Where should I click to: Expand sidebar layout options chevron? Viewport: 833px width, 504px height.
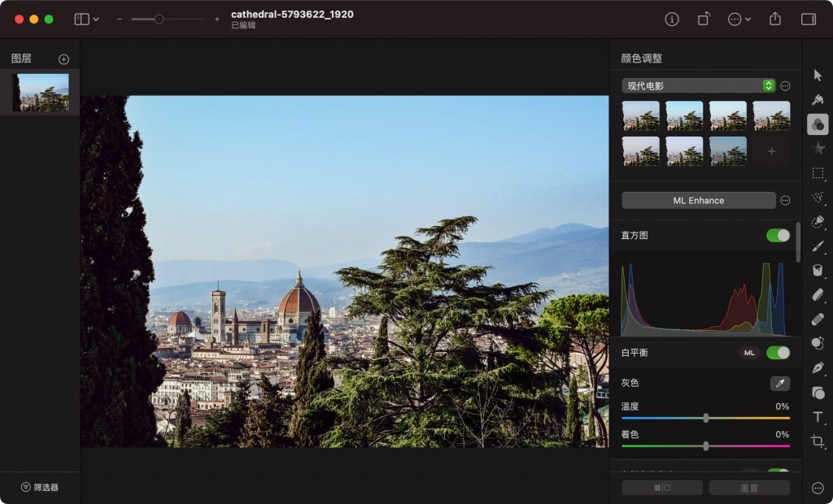tap(96, 20)
